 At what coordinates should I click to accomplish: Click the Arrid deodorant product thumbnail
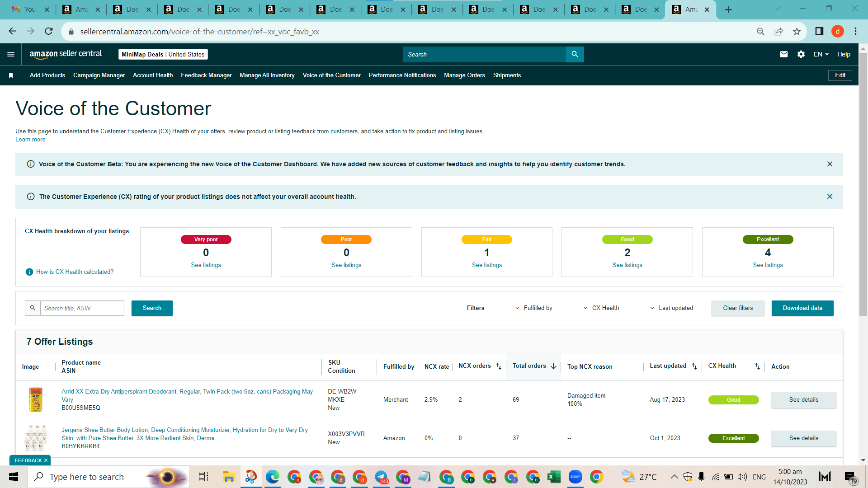36,400
